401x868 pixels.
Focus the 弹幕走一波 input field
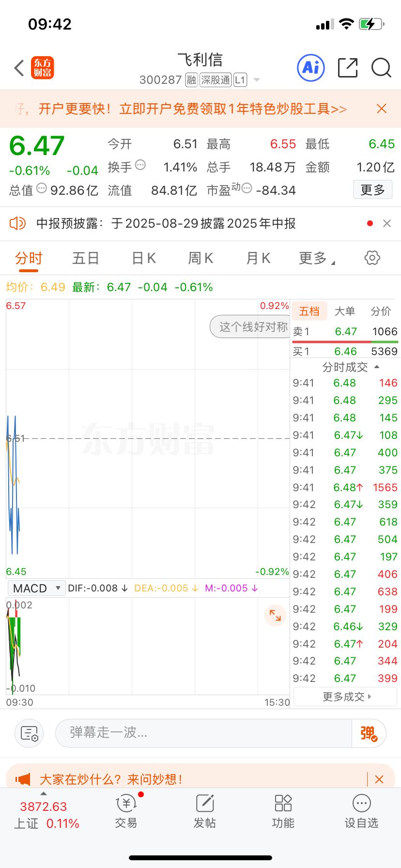203,733
